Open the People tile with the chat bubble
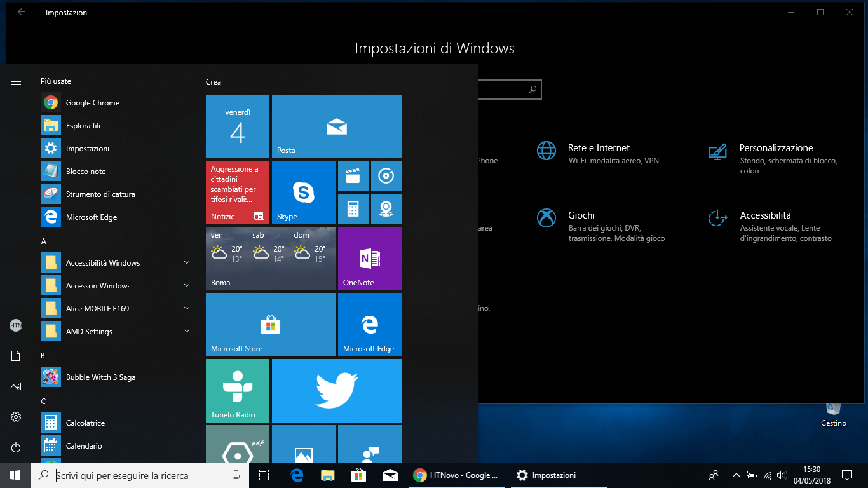This screenshot has width=868, height=488. tap(370, 444)
